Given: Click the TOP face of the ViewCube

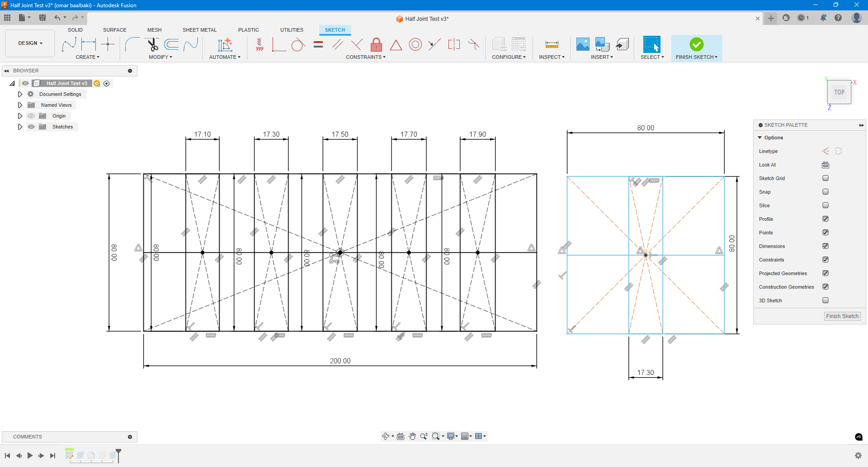Looking at the screenshot, I should coord(840,92).
